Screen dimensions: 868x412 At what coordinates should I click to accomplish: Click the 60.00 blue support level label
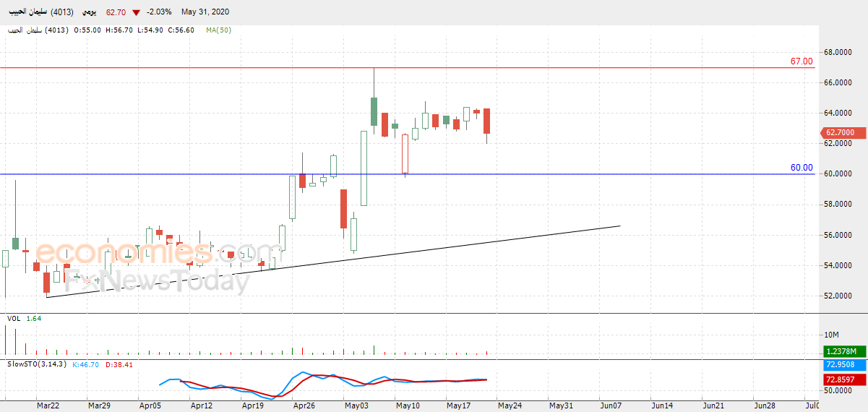(x=802, y=168)
